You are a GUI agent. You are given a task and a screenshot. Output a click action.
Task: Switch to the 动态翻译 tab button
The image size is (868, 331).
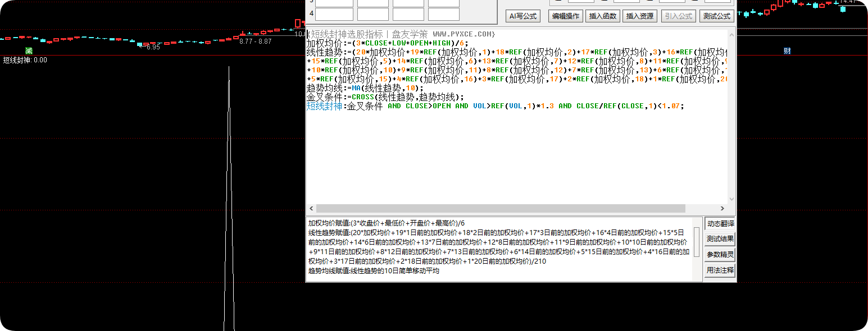click(720, 223)
